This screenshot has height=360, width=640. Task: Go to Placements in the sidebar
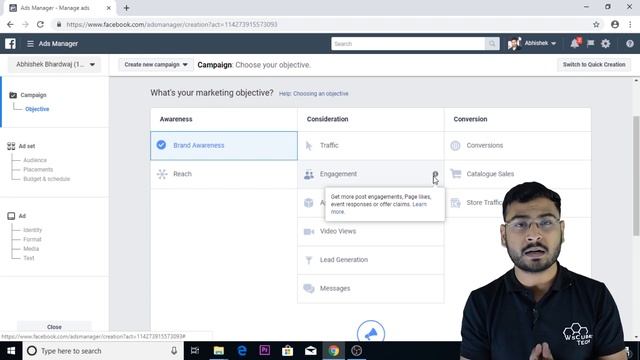pos(38,169)
